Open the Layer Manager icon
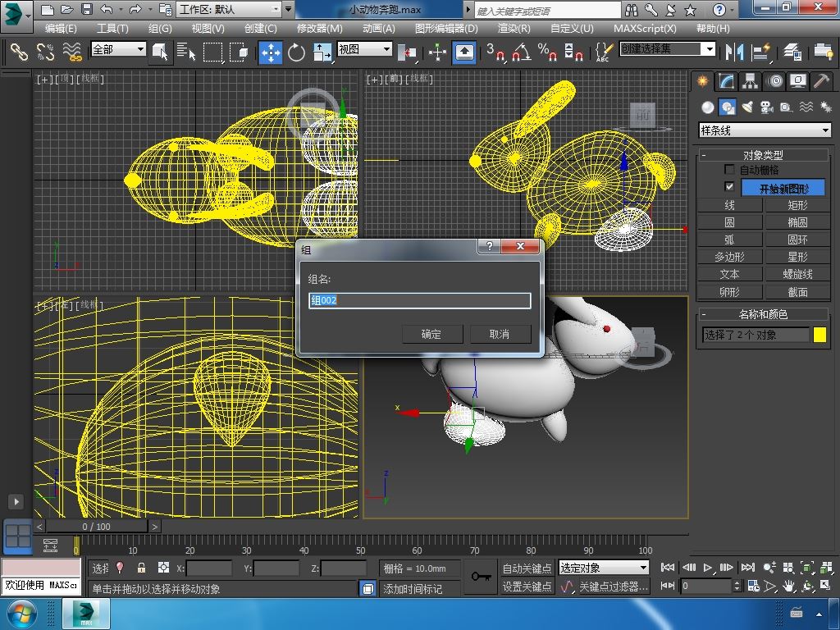Image resolution: width=840 pixels, height=630 pixels. point(792,52)
